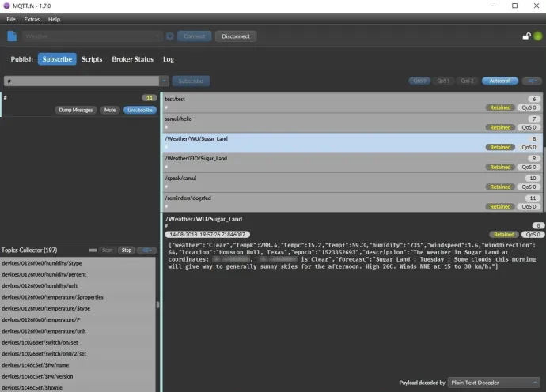Viewport: 546px width, 392px height.
Task: Open the Extras menu
Action: click(32, 20)
